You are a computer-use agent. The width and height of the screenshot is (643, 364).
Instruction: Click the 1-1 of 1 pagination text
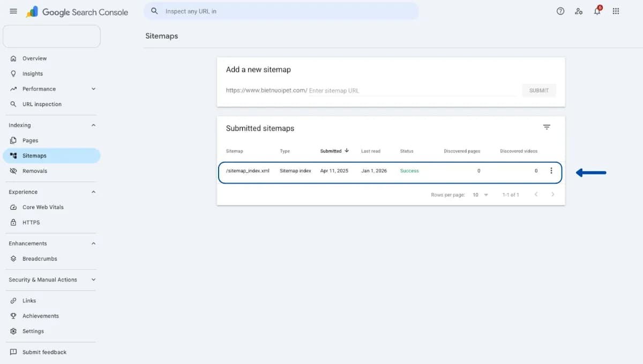[x=511, y=195]
